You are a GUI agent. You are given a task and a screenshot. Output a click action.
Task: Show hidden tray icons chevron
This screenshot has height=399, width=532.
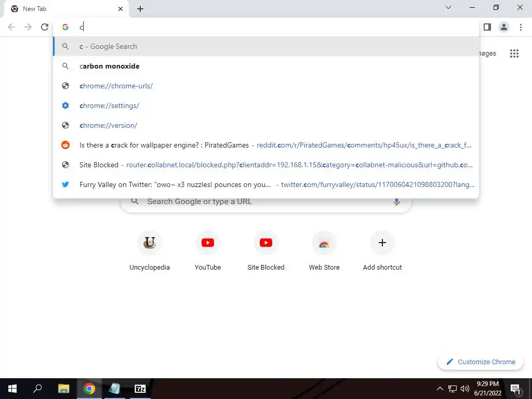[x=440, y=389]
